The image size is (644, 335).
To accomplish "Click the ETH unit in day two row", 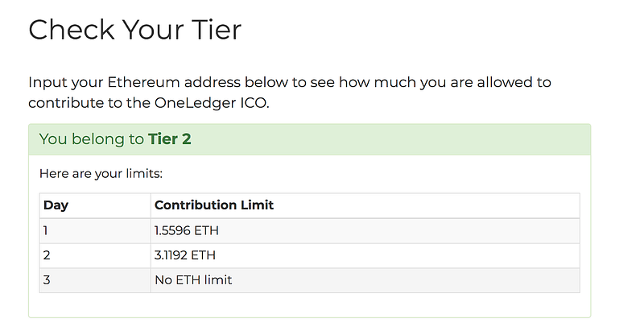I will [203, 255].
